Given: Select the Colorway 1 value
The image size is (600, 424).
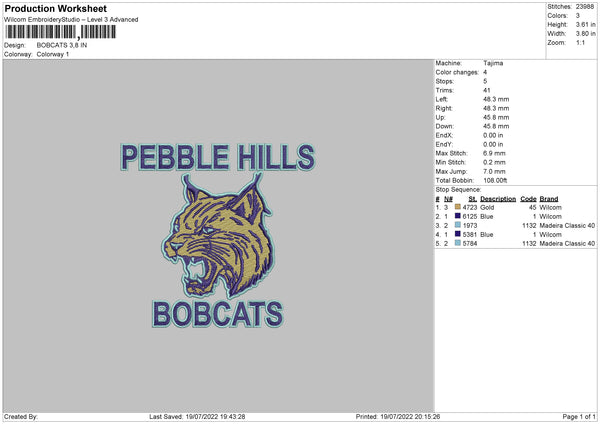Looking at the screenshot, I should [53, 54].
